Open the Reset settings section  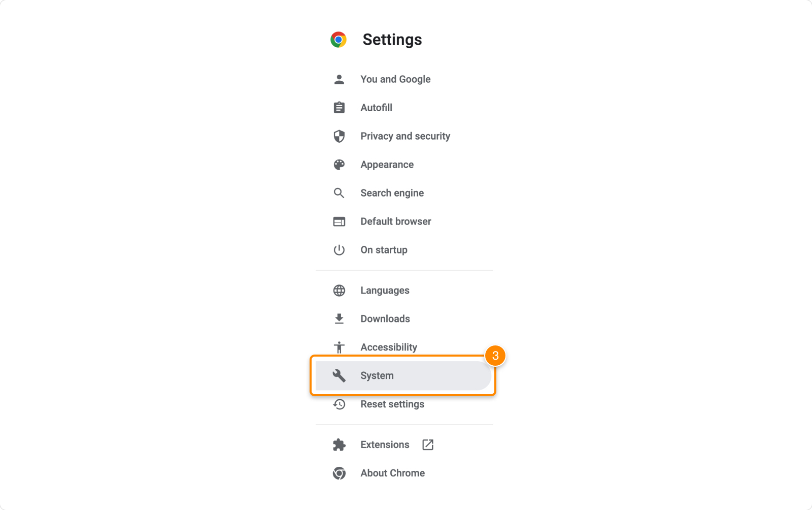coord(392,404)
